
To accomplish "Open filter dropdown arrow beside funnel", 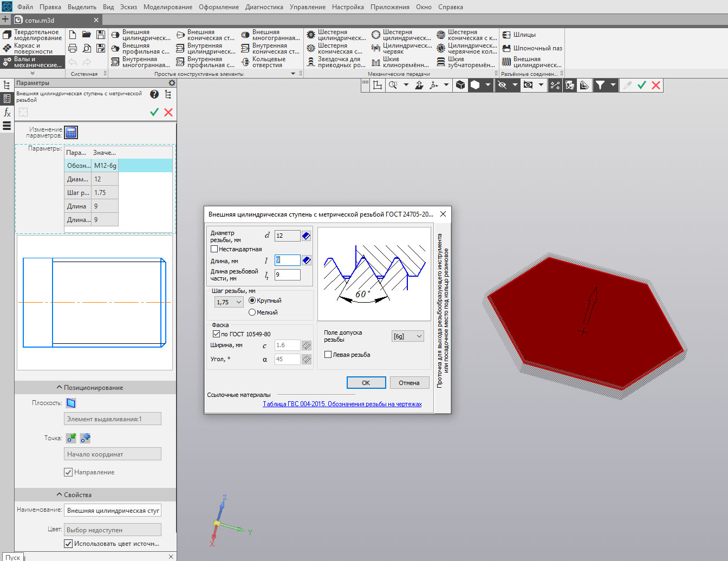I will (x=613, y=85).
